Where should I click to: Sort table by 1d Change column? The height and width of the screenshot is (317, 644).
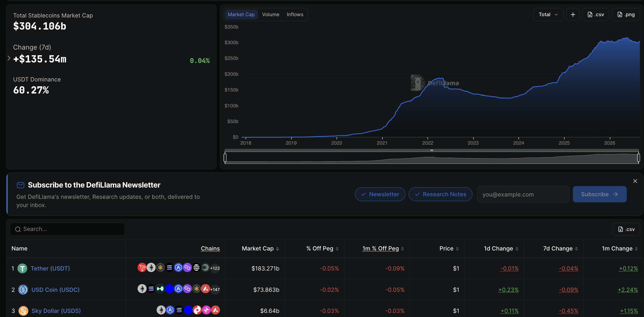pos(501,248)
